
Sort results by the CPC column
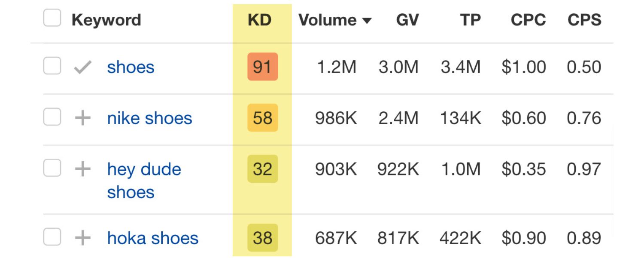(527, 19)
